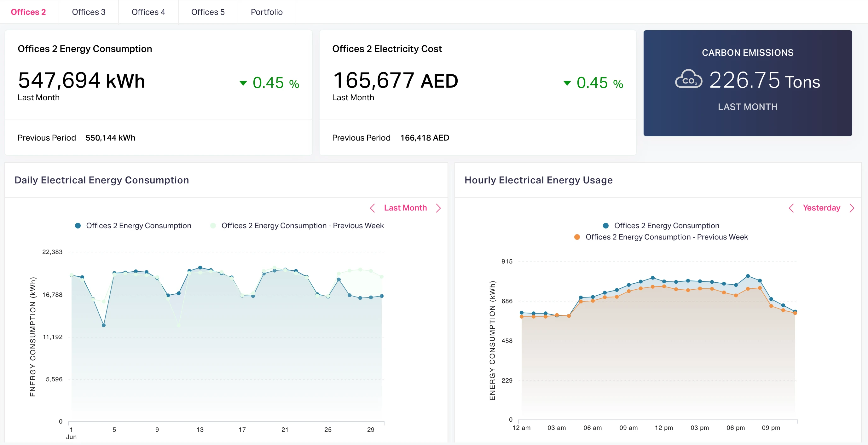868x445 pixels.
Task: Go to previous period in daily chart
Action: coord(372,208)
